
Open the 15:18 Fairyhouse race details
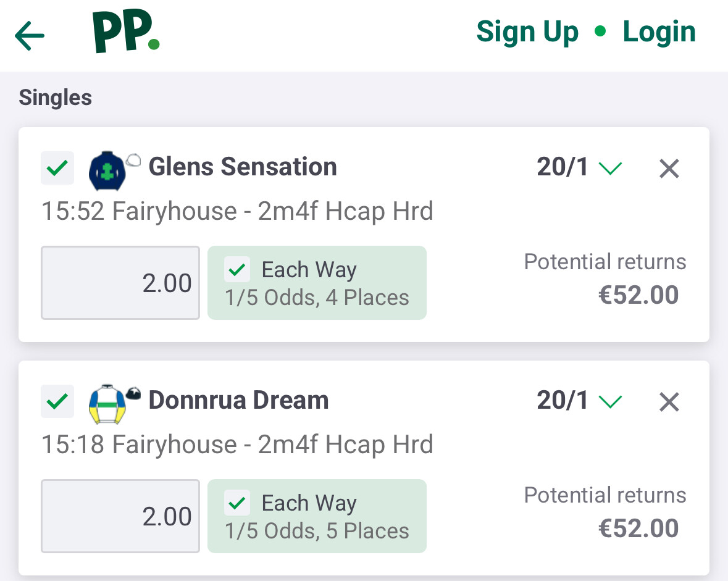(x=237, y=445)
